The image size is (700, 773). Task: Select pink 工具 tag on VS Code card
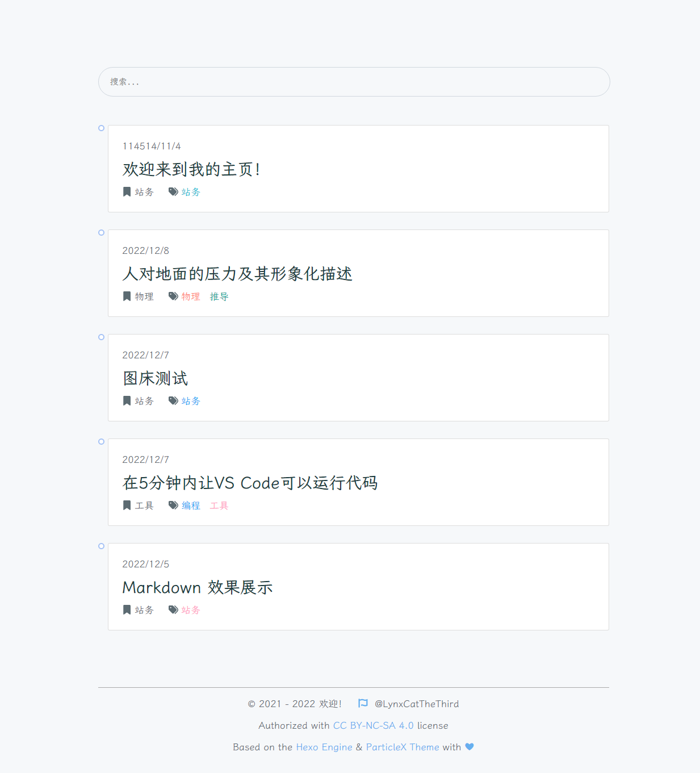219,505
